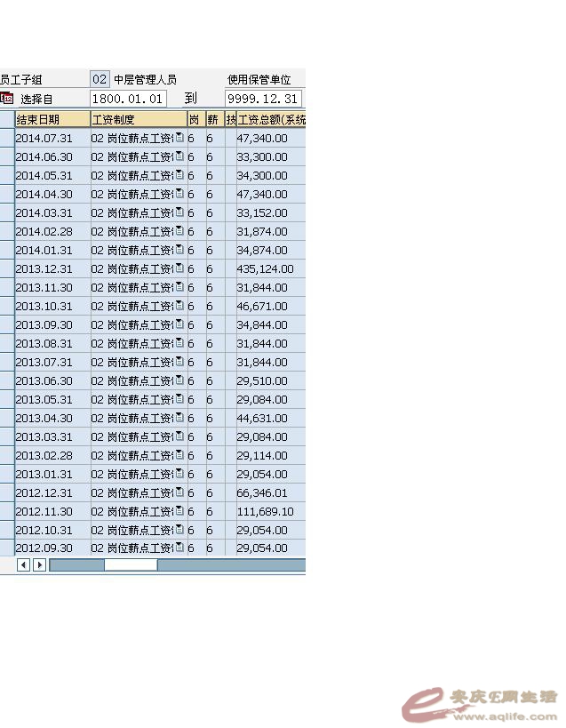Screen dimensions: 566x728
Task: Select the 薪 column header
Action: (215, 119)
